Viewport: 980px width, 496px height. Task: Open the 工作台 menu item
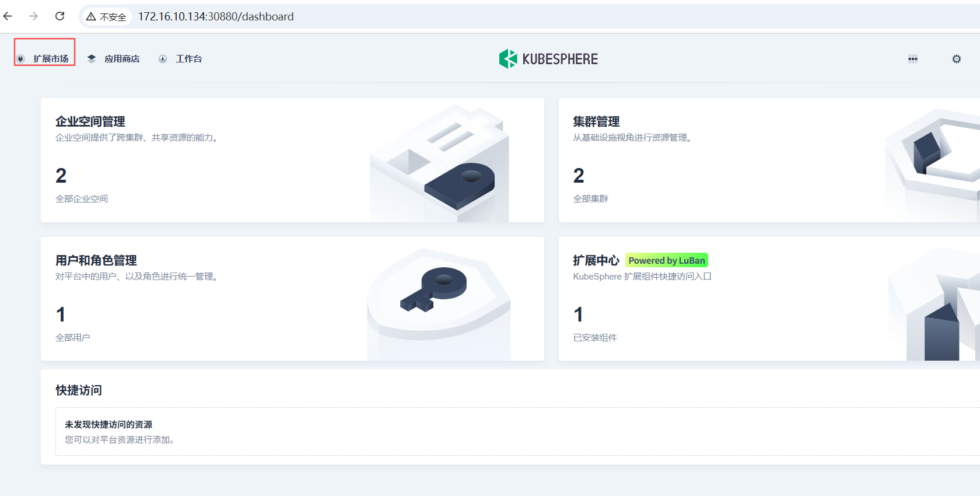[180, 58]
